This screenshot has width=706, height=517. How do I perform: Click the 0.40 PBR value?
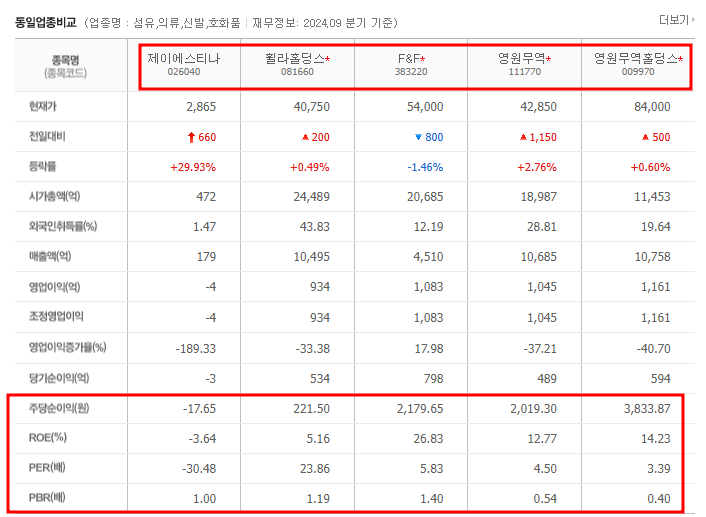pos(659,499)
